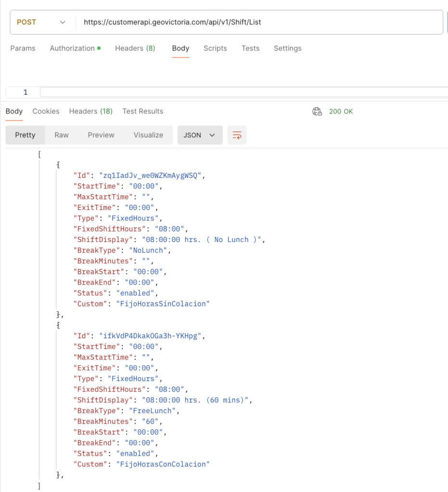Click the request URL field

click(x=259, y=22)
